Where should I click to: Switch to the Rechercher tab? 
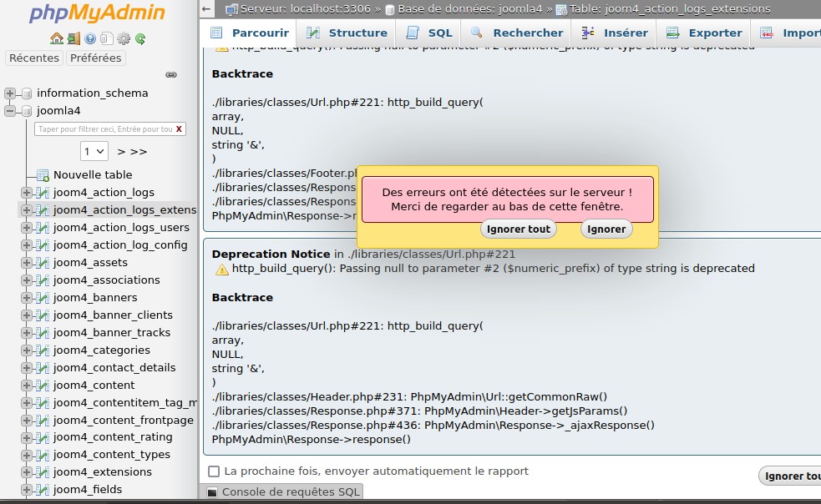click(x=517, y=33)
